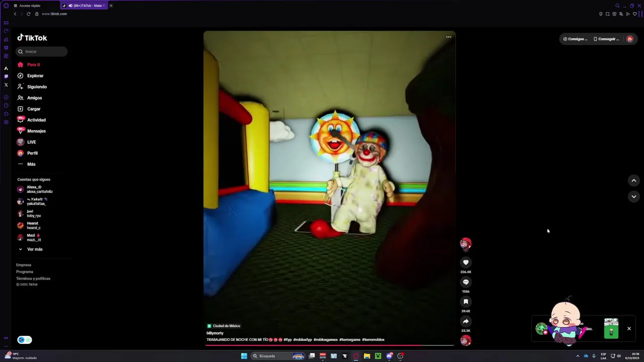This screenshot has width=644, height=362.
Task: Click the first Consigue button at top right
Action: (x=575, y=39)
